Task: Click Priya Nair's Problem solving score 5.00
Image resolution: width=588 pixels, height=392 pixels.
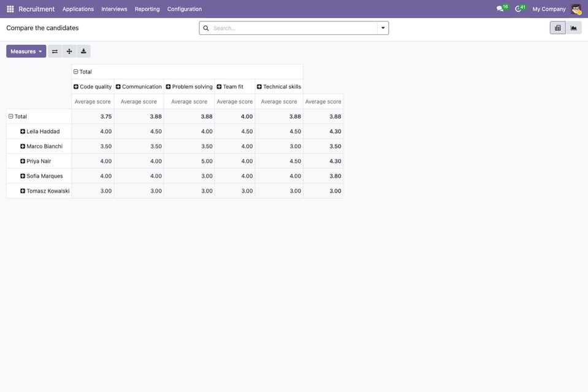Action: click(x=189, y=161)
